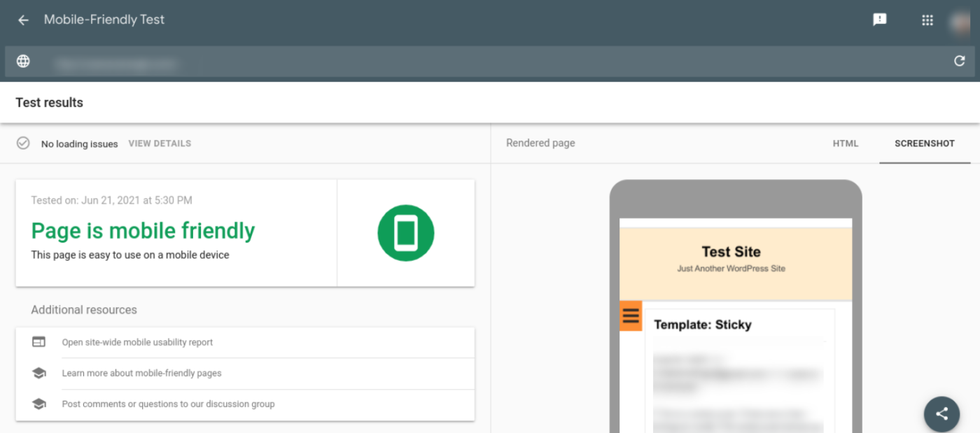Click the 'Page is mobile friendly' text
This screenshot has height=433, width=980.
click(143, 231)
